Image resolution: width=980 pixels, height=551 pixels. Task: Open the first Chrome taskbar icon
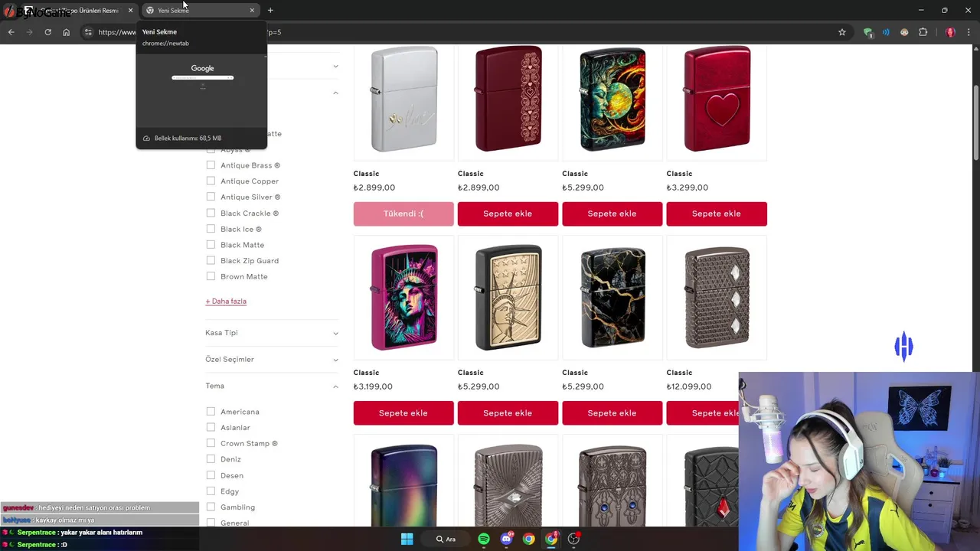tap(528, 539)
